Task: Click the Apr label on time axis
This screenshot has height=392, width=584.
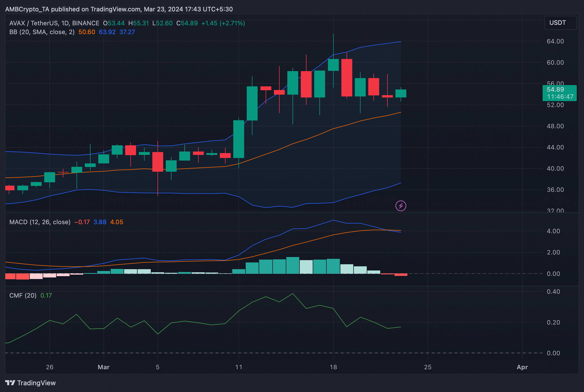Action: click(522, 367)
